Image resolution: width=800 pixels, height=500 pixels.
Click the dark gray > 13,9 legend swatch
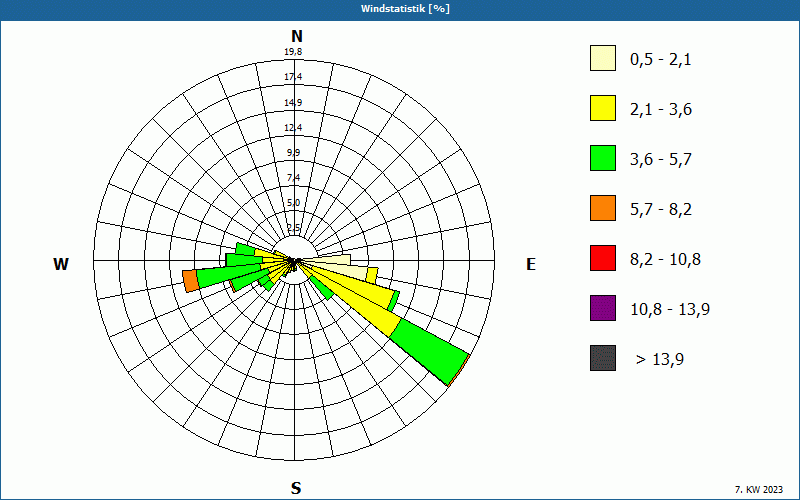(x=603, y=358)
